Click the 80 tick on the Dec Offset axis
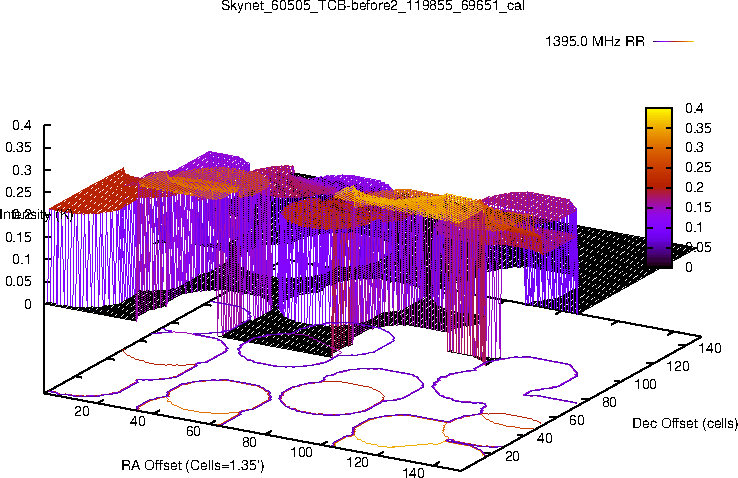The height and width of the screenshot is (478, 738). pos(609,402)
